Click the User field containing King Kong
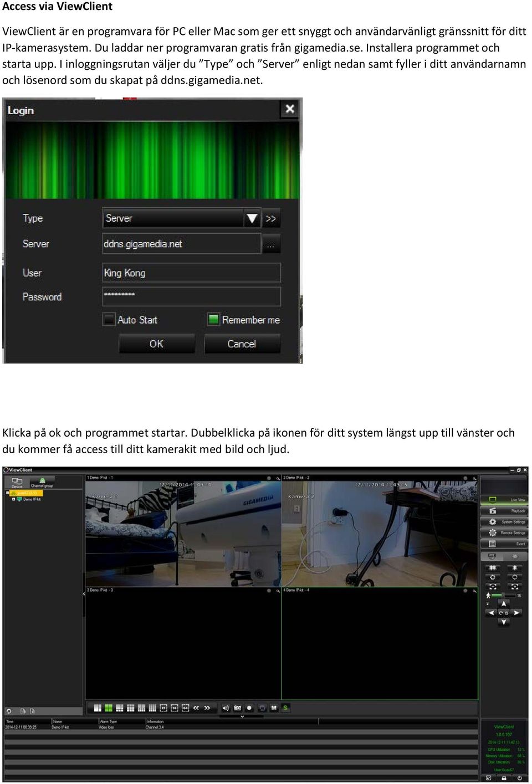This screenshot has width=532, height=784. [x=191, y=273]
